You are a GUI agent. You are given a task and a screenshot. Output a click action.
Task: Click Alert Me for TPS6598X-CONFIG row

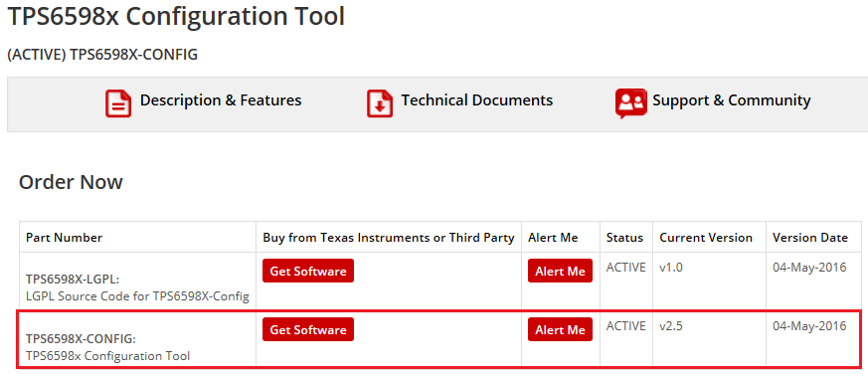pos(560,330)
